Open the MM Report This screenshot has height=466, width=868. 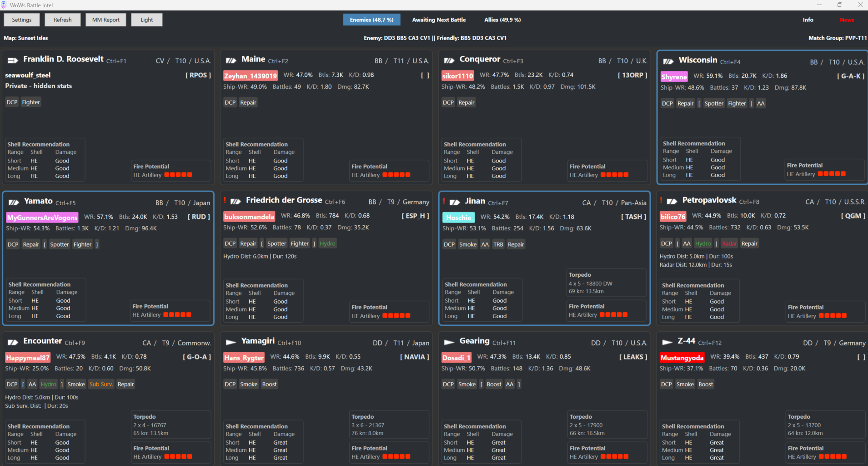coord(105,20)
